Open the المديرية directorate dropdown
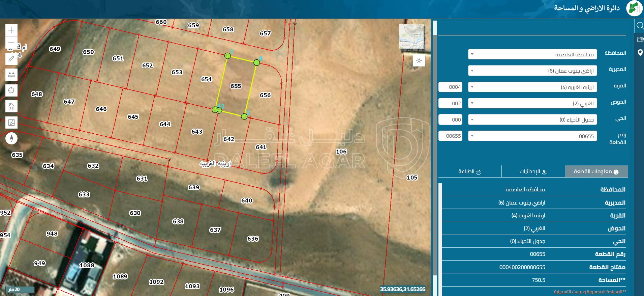The image size is (644, 296). pos(532,71)
